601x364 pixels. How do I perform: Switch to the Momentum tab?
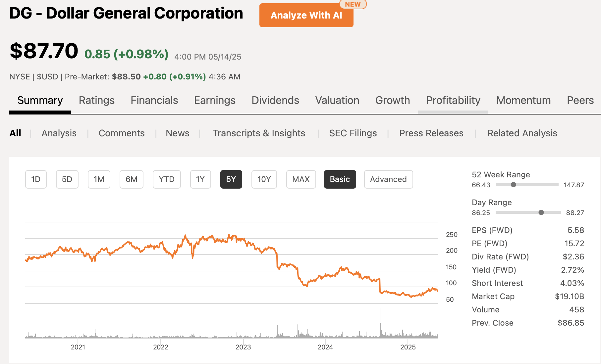[x=523, y=100]
